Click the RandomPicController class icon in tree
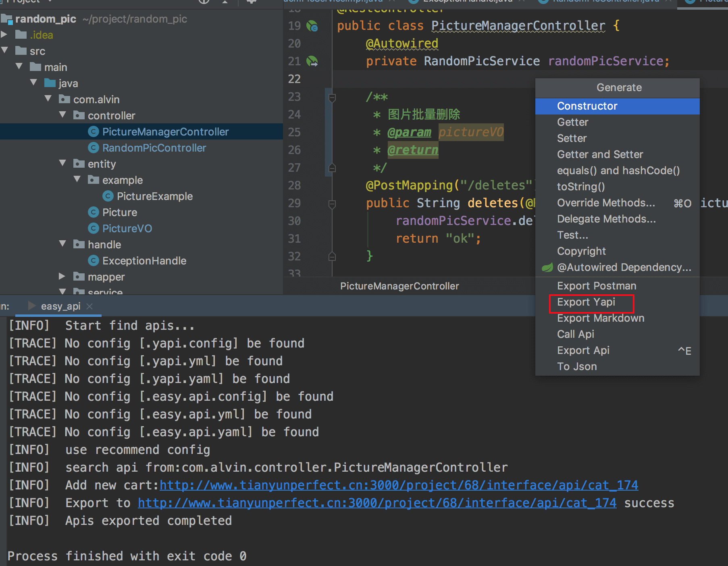This screenshot has height=566, width=728. [94, 148]
